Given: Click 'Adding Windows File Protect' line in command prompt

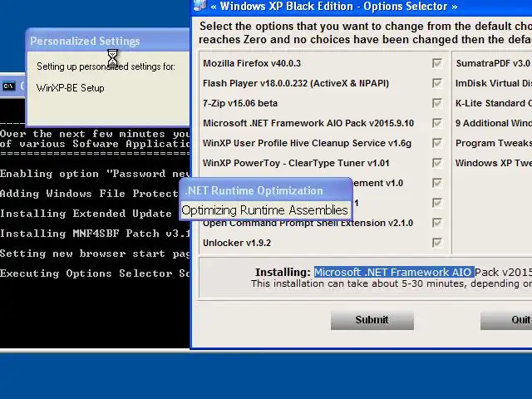Looking at the screenshot, I should pos(89,194).
